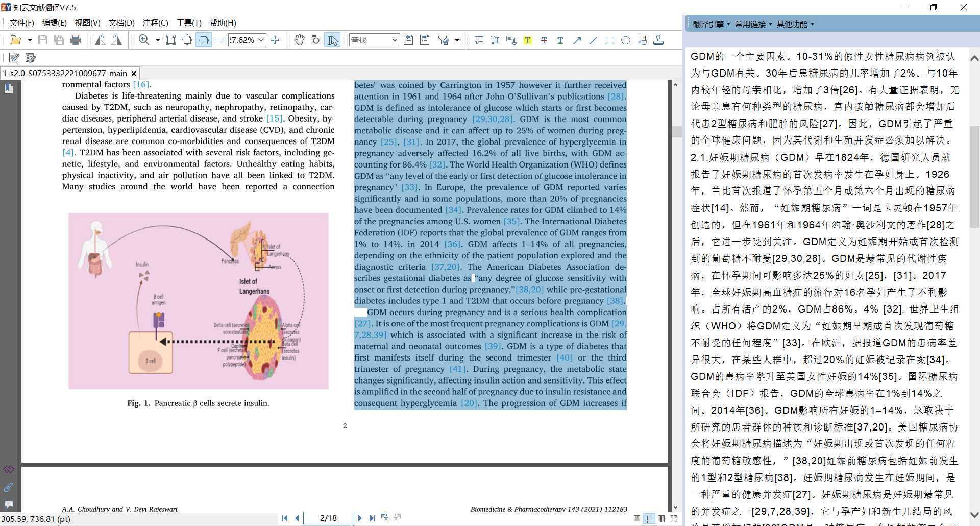Toggle the text selection cursor tool
The width and height of the screenshot is (980, 526).
(332, 40)
